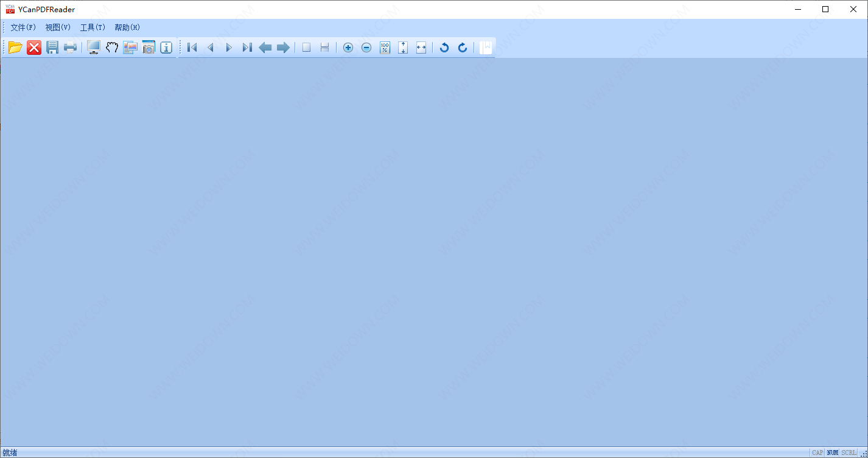Fit page height with vertical arrows icon

403,48
